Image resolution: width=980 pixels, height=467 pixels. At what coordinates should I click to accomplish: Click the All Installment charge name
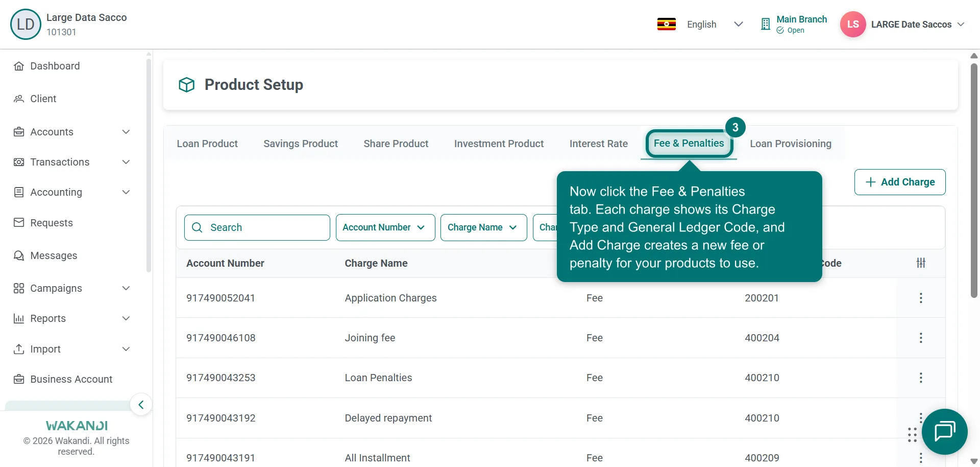click(x=377, y=458)
